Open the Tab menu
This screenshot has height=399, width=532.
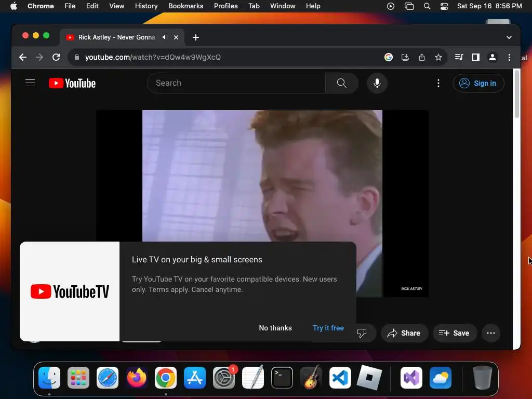click(x=254, y=6)
